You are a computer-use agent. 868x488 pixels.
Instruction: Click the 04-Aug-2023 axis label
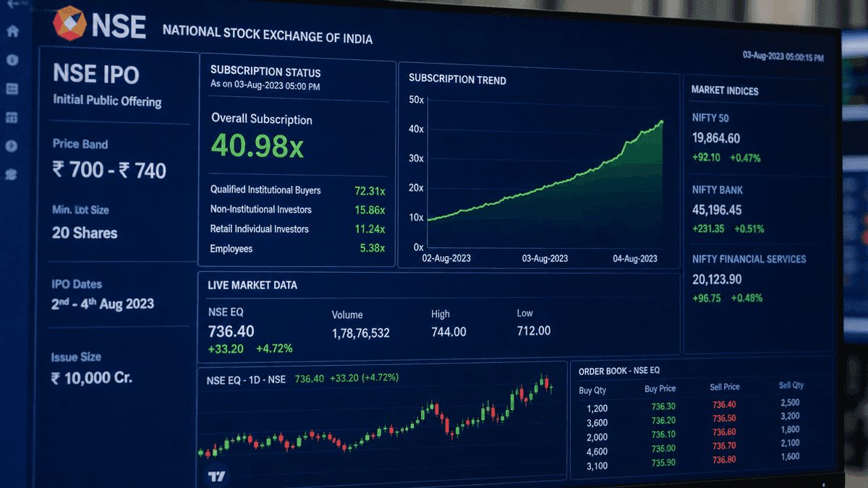(x=634, y=258)
